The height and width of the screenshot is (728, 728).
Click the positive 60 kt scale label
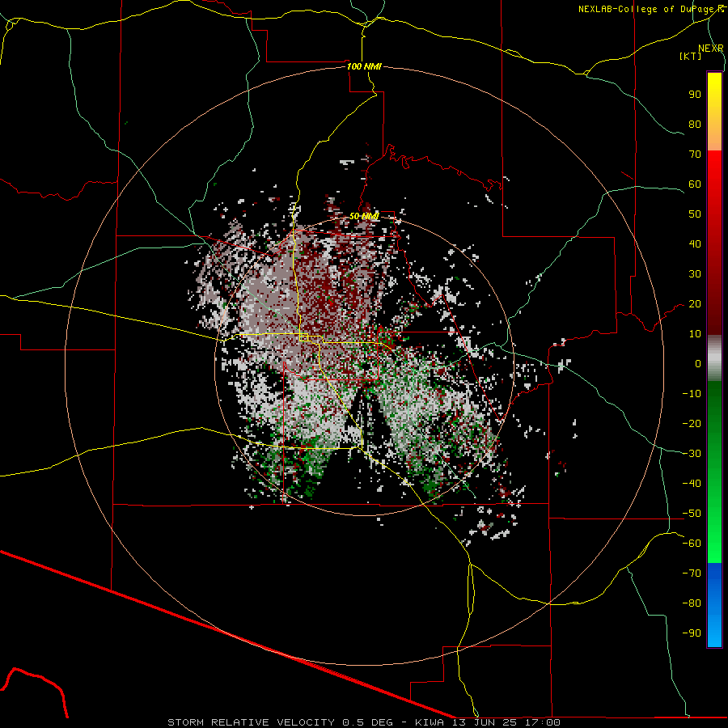coord(695,184)
